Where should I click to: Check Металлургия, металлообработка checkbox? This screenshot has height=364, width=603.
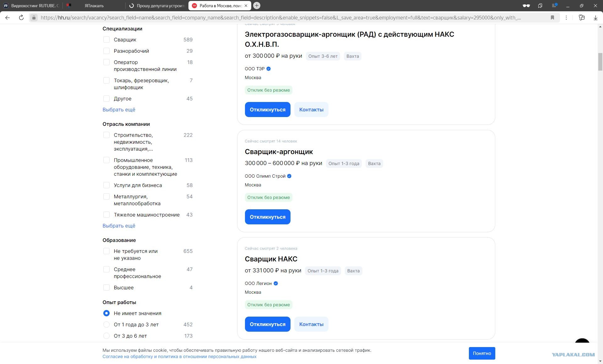tap(106, 196)
